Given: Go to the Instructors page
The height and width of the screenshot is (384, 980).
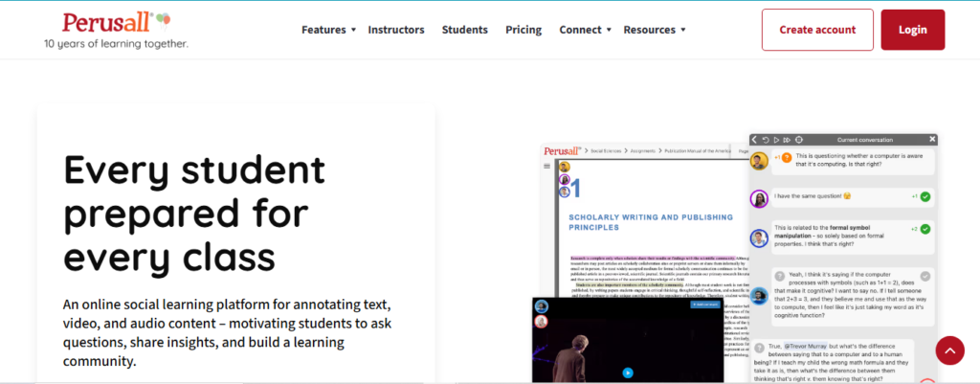Looking at the screenshot, I should tap(396, 30).
